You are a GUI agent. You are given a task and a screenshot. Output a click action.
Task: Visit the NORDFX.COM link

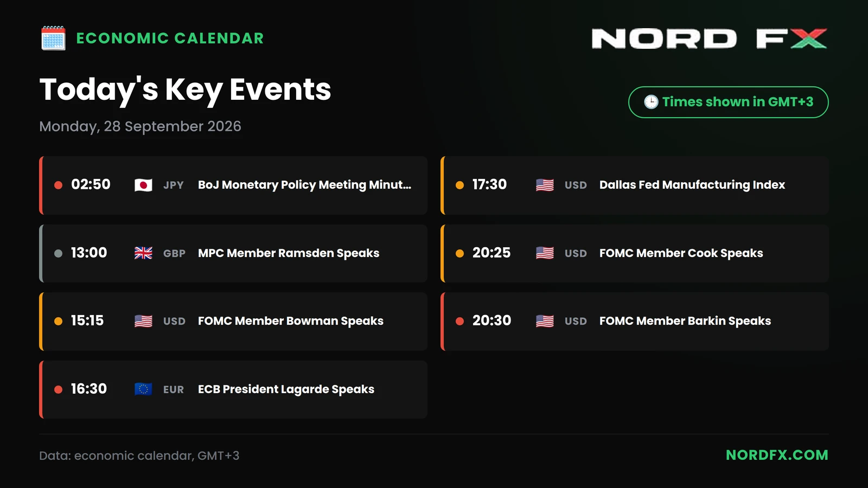(x=777, y=455)
